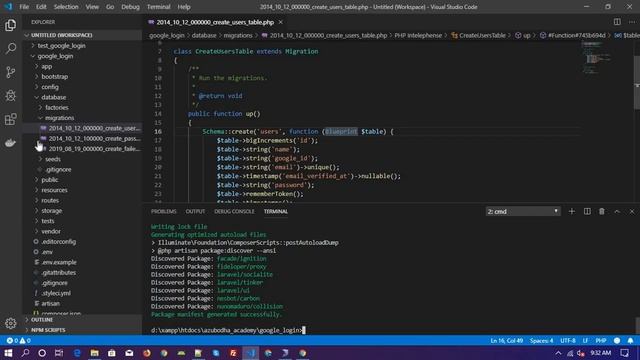Change end of line sequence LF
Image resolution: width=640 pixels, height=360 pixels.
coord(585,340)
